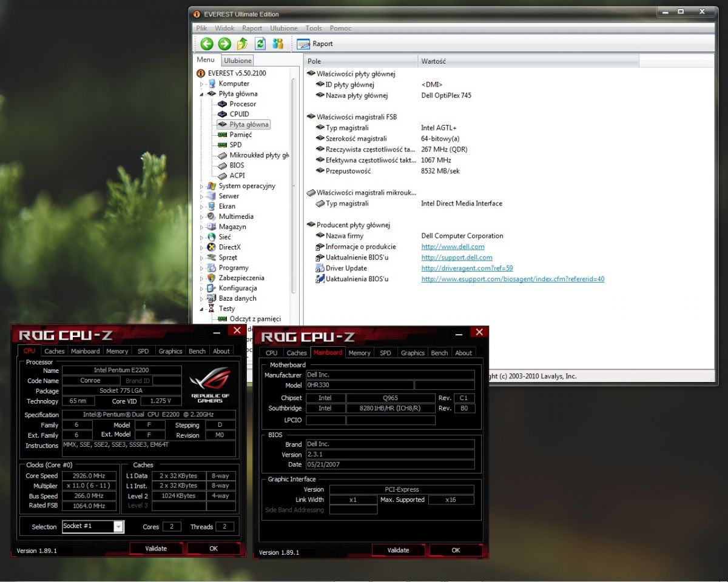
Task: Select BIOS in the EVEREST tree
Action: pyautogui.click(x=237, y=166)
